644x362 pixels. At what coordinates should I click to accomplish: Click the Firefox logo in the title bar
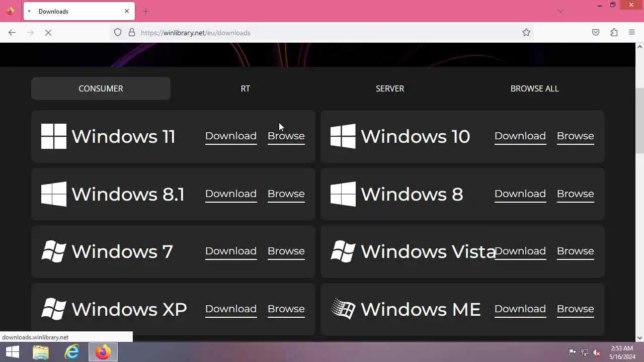(x=10, y=11)
